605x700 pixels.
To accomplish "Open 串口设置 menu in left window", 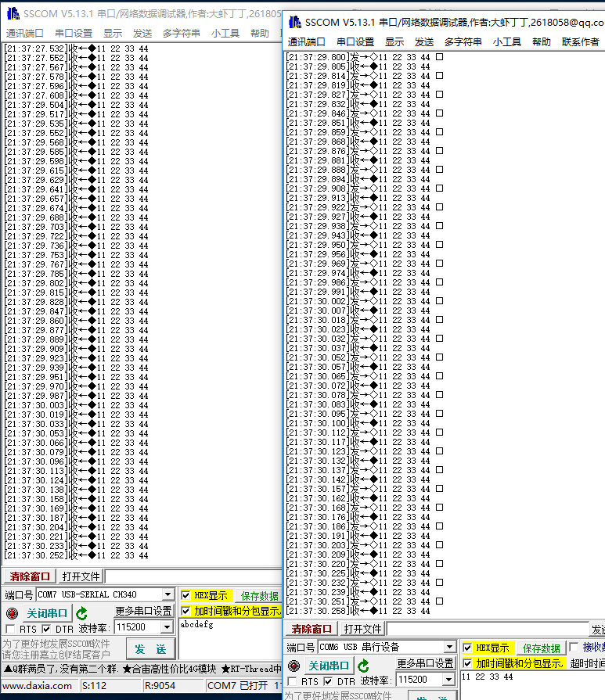I will [74, 33].
